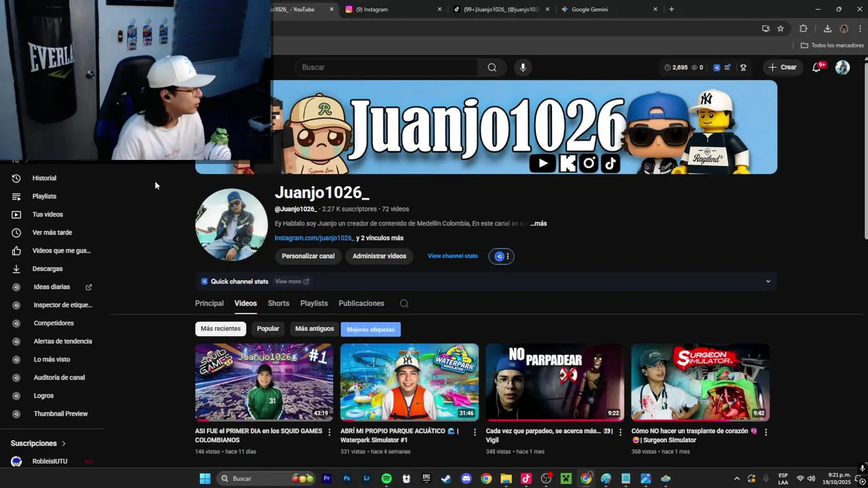Screen dimensions: 868x488
Task: Select the Popular filter chip
Action: coord(268,329)
